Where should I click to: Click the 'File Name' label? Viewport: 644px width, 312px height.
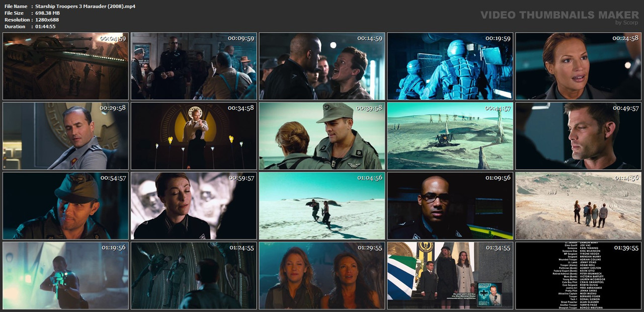(x=16, y=6)
